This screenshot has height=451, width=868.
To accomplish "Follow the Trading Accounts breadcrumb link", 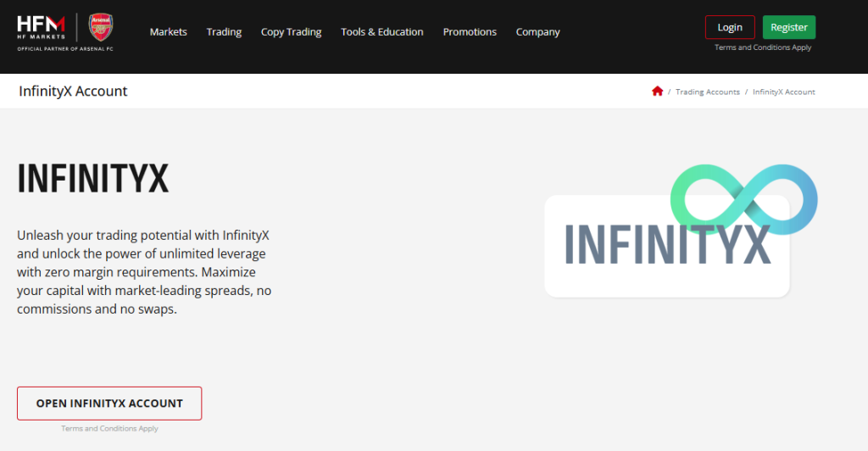I will click(708, 92).
